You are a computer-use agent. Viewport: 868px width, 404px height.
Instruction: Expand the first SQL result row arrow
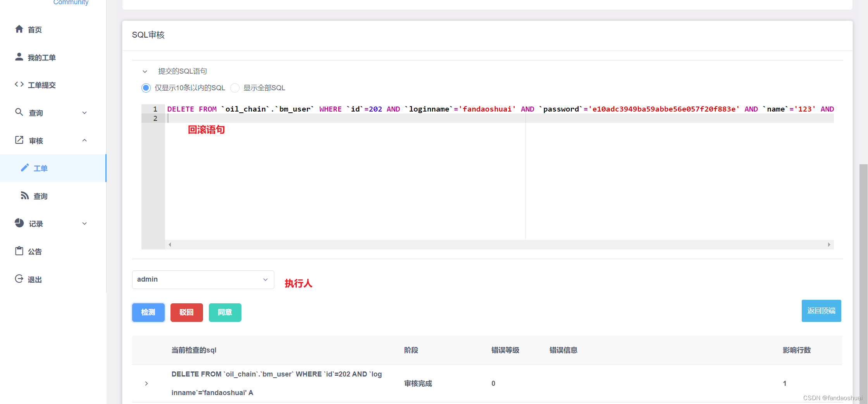tap(146, 383)
